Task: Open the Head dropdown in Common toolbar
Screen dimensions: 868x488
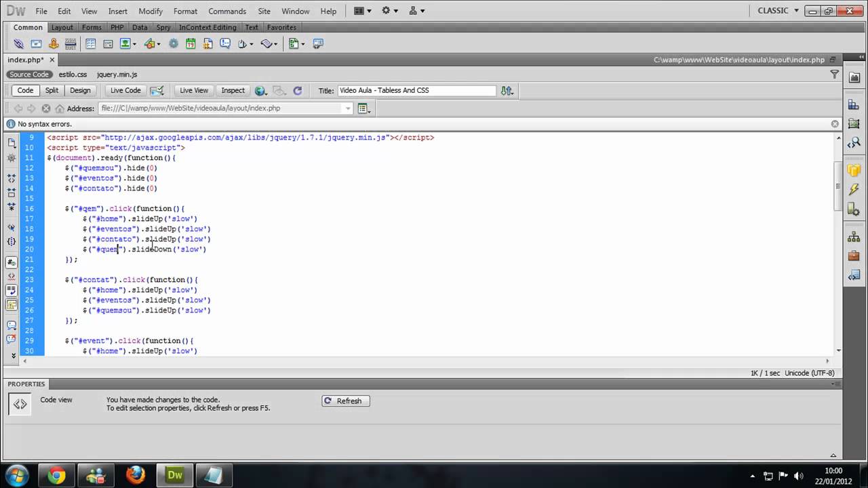Action: tap(245, 43)
